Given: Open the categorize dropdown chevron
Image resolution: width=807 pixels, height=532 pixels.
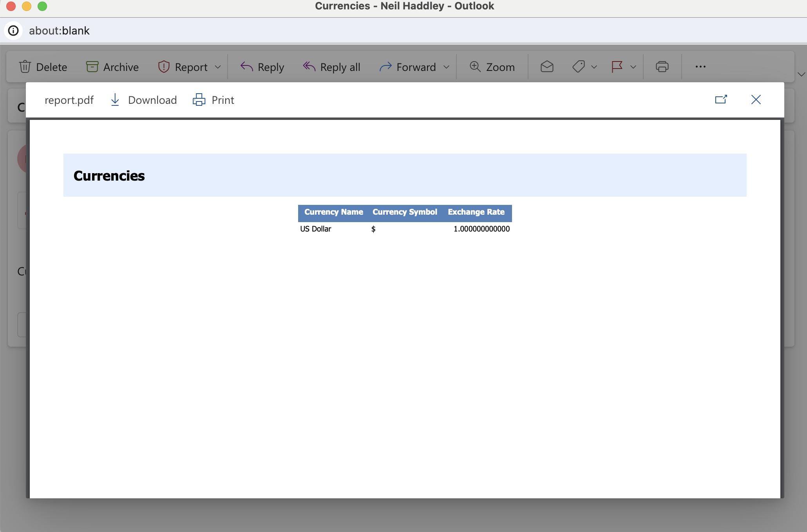Looking at the screenshot, I should [x=594, y=67].
